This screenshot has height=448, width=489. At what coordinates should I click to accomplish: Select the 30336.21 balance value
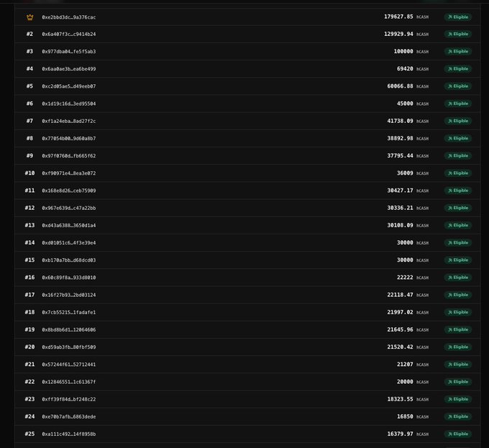point(401,208)
